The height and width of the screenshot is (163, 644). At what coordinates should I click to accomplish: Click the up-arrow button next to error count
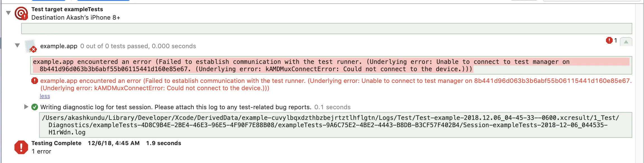[626, 42]
